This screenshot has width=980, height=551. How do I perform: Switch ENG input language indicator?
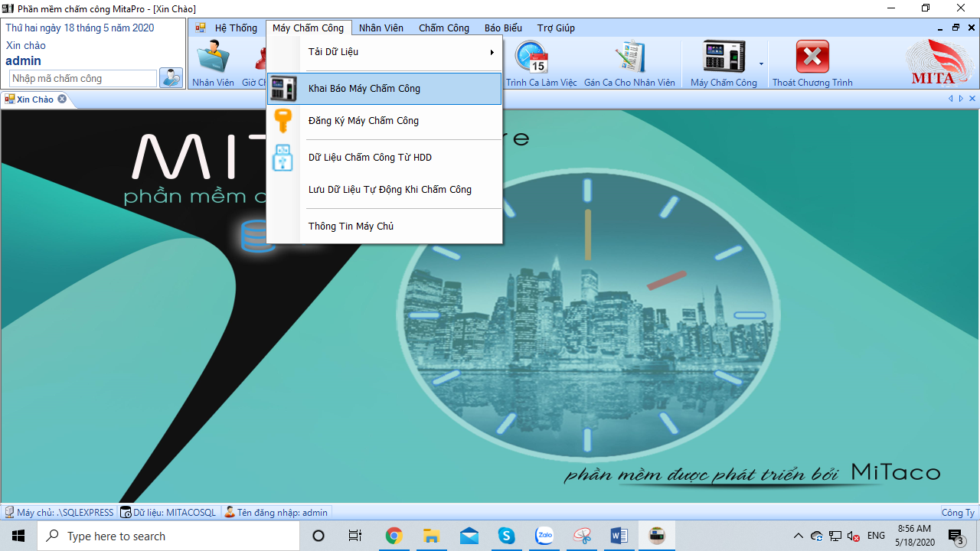tap(876, 536)
